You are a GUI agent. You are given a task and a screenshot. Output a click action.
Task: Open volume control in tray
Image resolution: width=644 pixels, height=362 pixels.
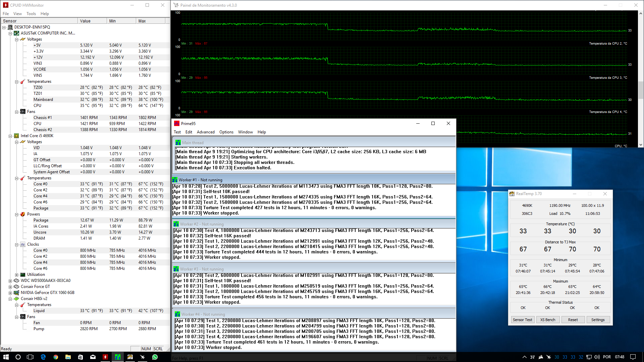[597, 357]
